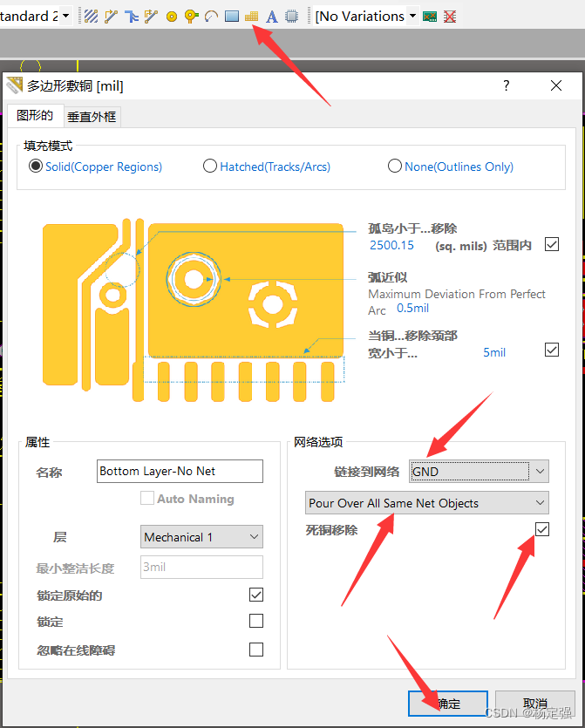Click the 确定 OK button
585x728 pixels.
coord(448,704)
